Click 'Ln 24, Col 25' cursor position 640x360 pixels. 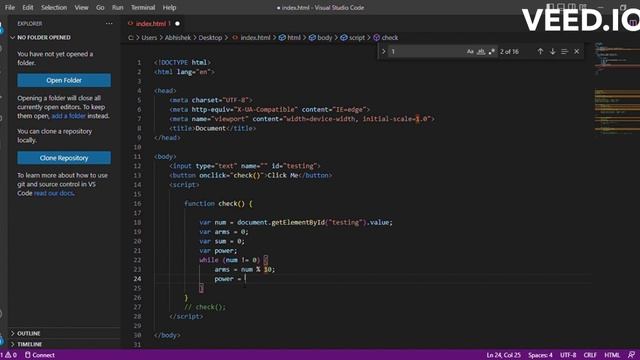coord(503,355)
